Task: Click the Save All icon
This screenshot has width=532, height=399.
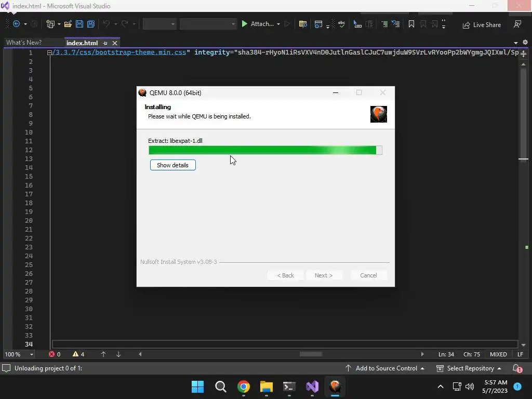Action: (x=90, y=24)
